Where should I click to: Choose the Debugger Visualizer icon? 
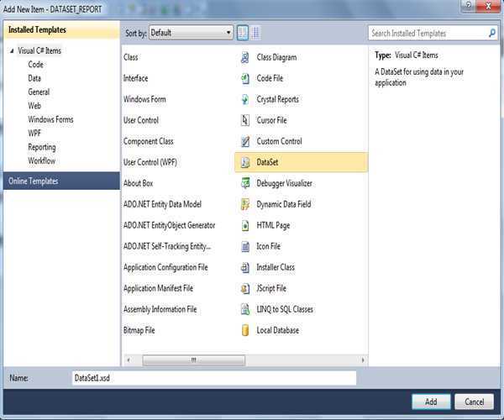pos(245,183)
